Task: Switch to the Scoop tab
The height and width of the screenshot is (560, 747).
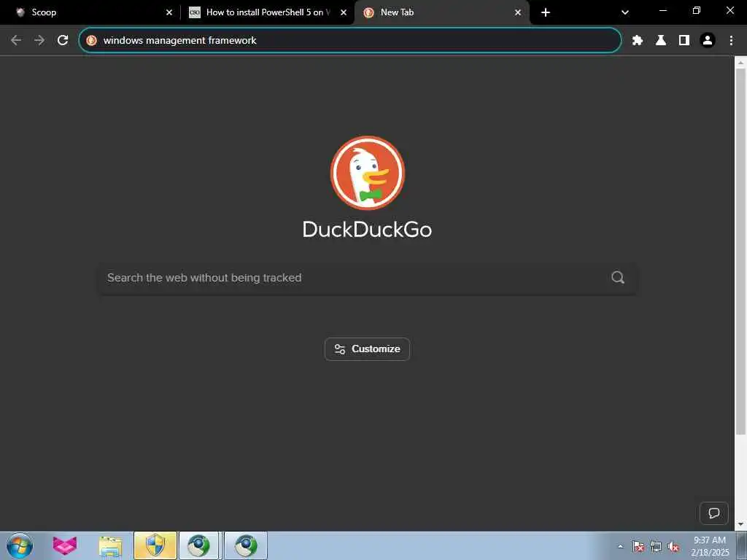Action: (x=90, y=12)
